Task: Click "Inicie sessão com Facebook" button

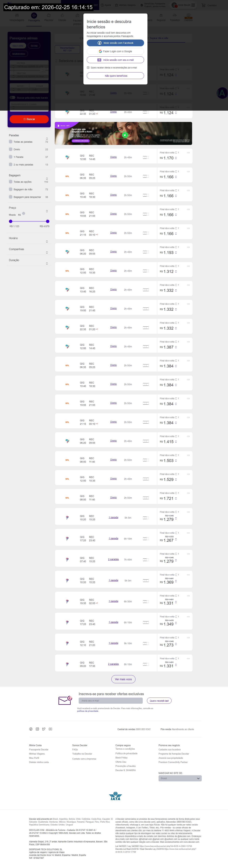Action: 115,43
